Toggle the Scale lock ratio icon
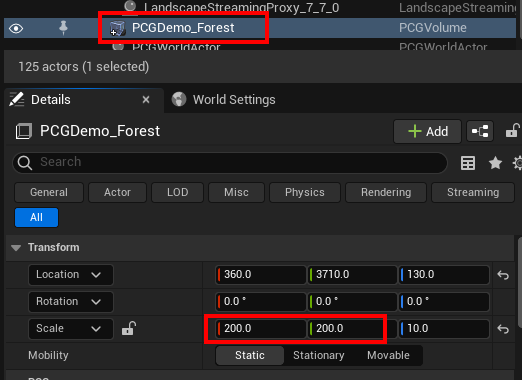 click(129, 328)
